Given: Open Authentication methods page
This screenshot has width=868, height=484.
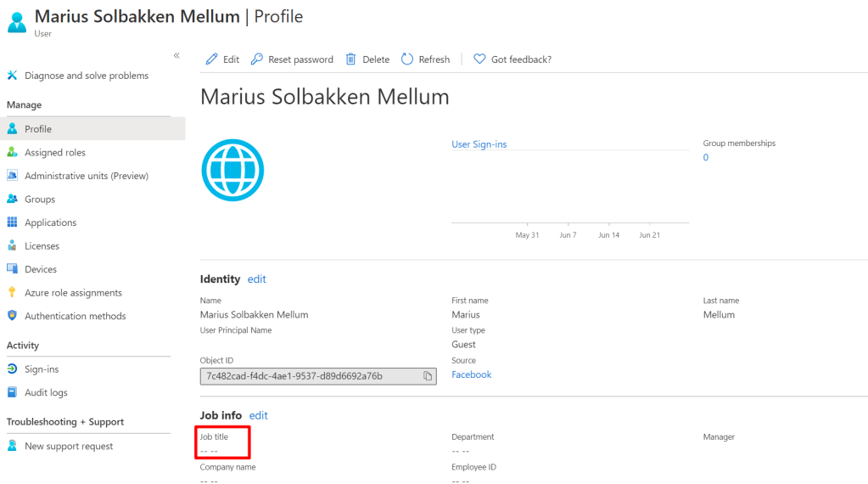Looking at the screenshot, I should (x=75, y=316).
